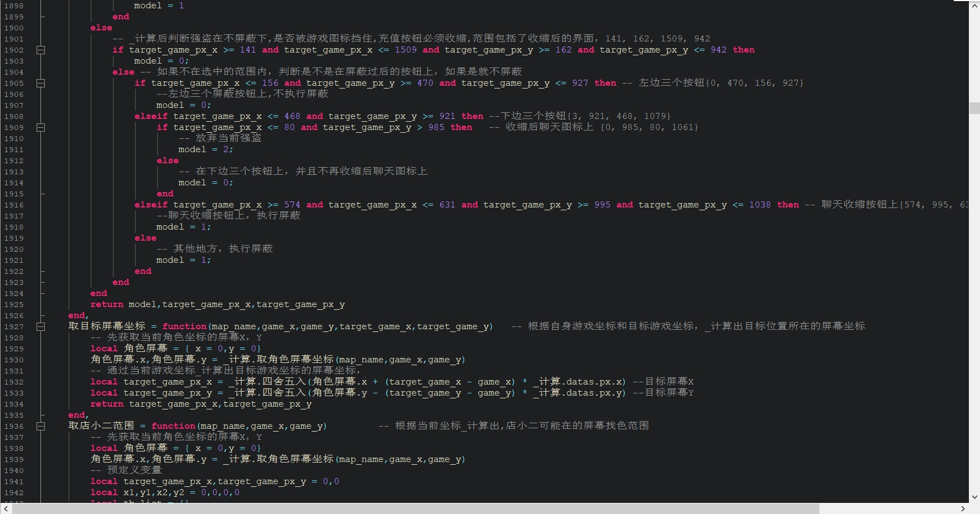
Task: Click 'return target_game_px_x,target_game_px_y' on line 1934
Action: point(201,404)
